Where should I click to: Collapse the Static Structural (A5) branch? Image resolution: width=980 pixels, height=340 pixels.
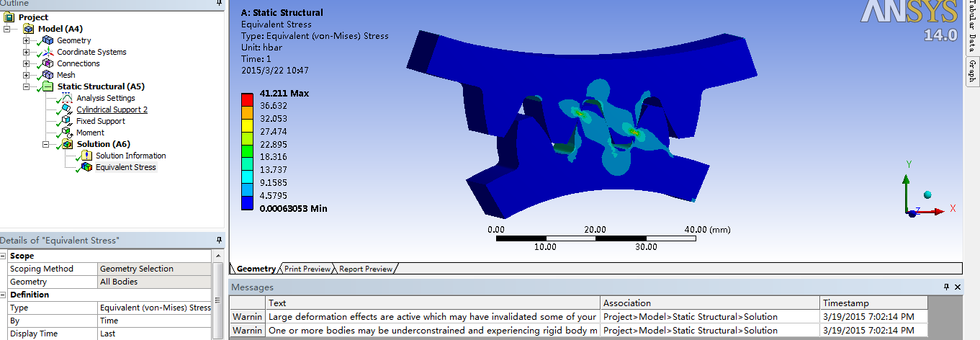(x=27, y=86)
